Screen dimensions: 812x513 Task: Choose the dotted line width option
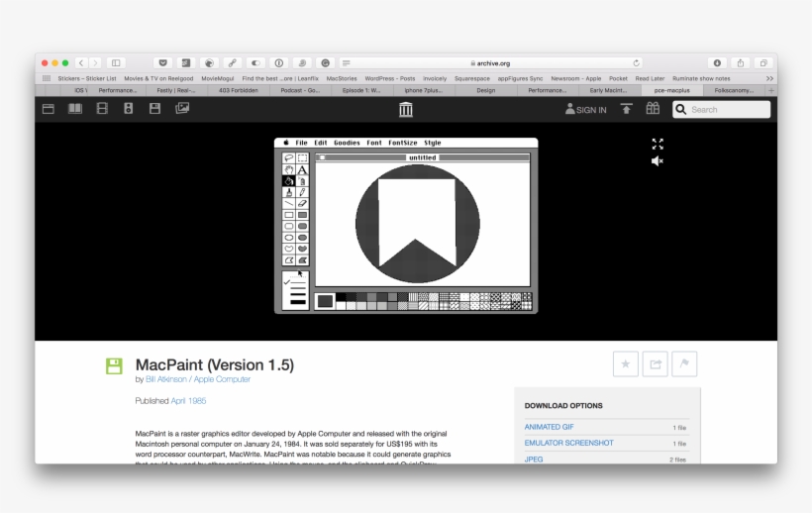298,277
